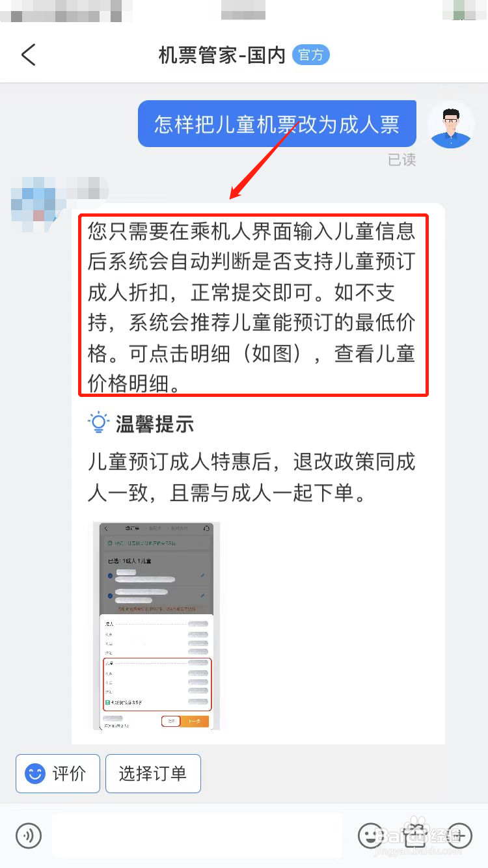Open the plus more-options icon
Image resolution: width=488 pixels, height=868 pixels.
[x=458, y=835]
